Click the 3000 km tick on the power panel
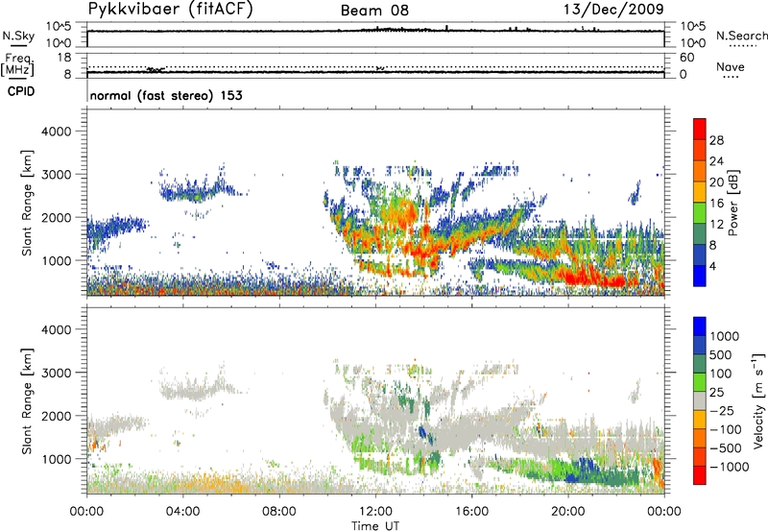The image size is (768, 532). tap(56, 175)
